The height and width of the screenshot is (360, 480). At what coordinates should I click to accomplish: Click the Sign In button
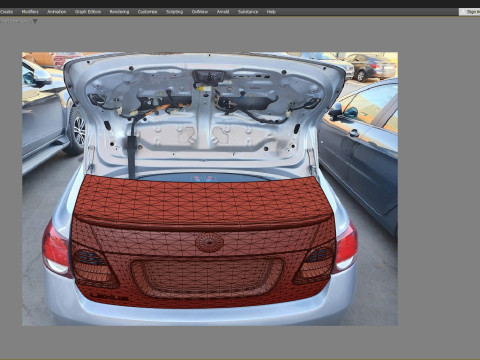point(470,12)
